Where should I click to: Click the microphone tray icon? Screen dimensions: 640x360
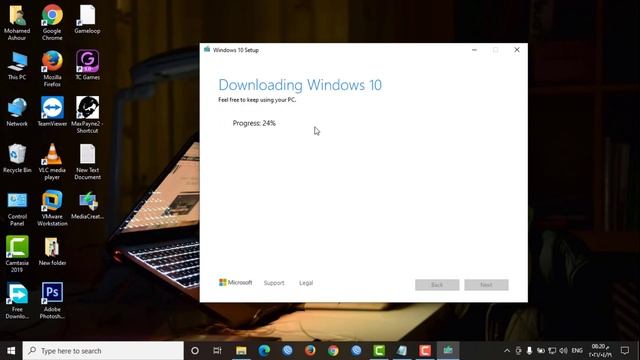tap(529, 351)
